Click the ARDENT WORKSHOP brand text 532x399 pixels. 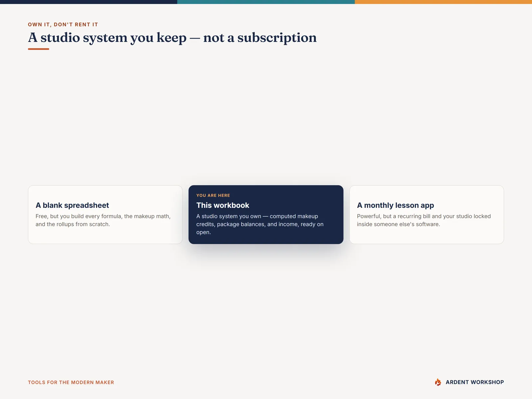(474, 382)
